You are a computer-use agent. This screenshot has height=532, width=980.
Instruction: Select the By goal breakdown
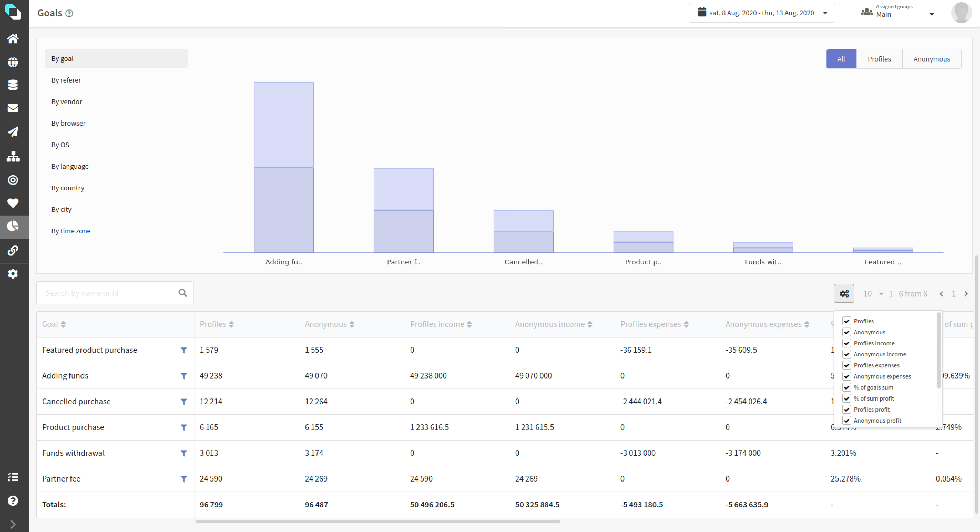[116, 59]
